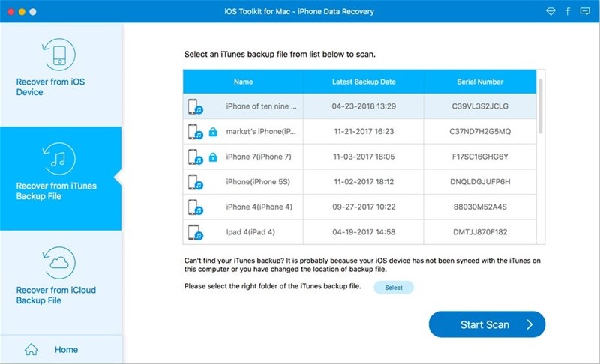Click the iTunes music note recovery icon
Image resolution: width=600 pixels, height=364 pixels.
tap(59, 159)
